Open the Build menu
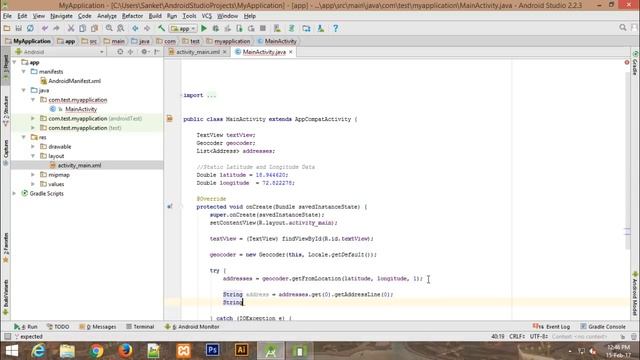Screen dimensions: 640x360 (x=155, y=16)
